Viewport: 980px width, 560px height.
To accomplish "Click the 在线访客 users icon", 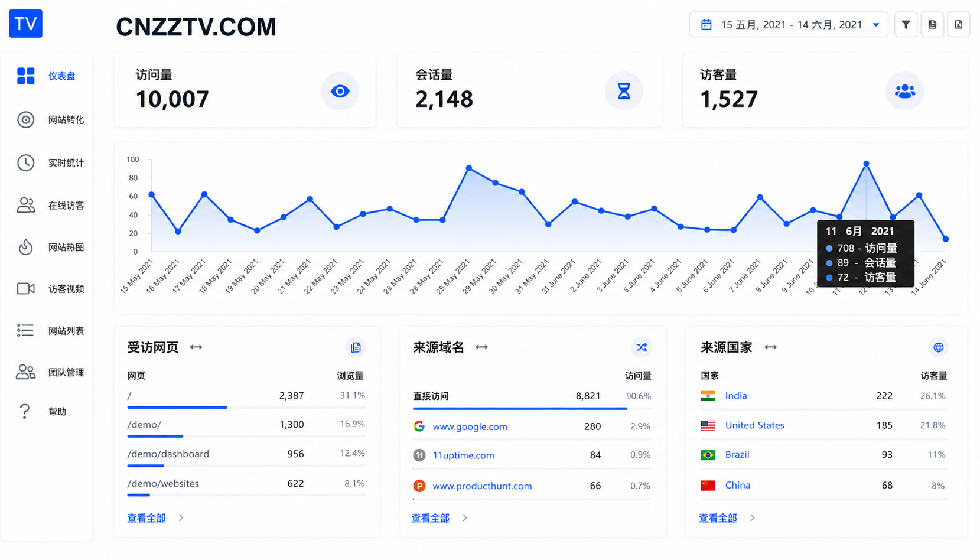I will tap(25, 205).
